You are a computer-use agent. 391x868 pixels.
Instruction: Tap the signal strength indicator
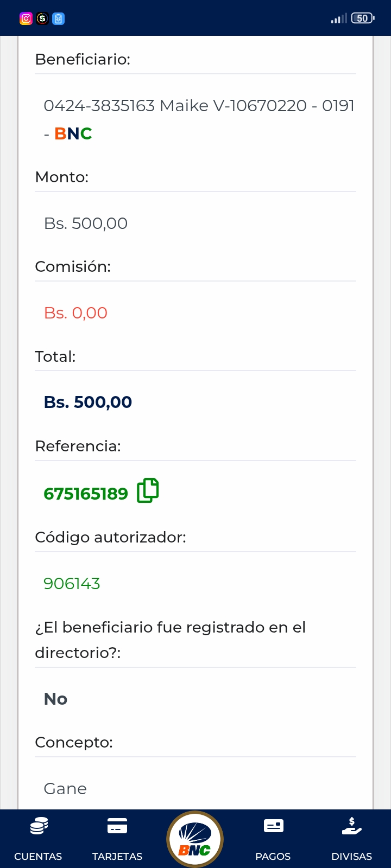338,19
